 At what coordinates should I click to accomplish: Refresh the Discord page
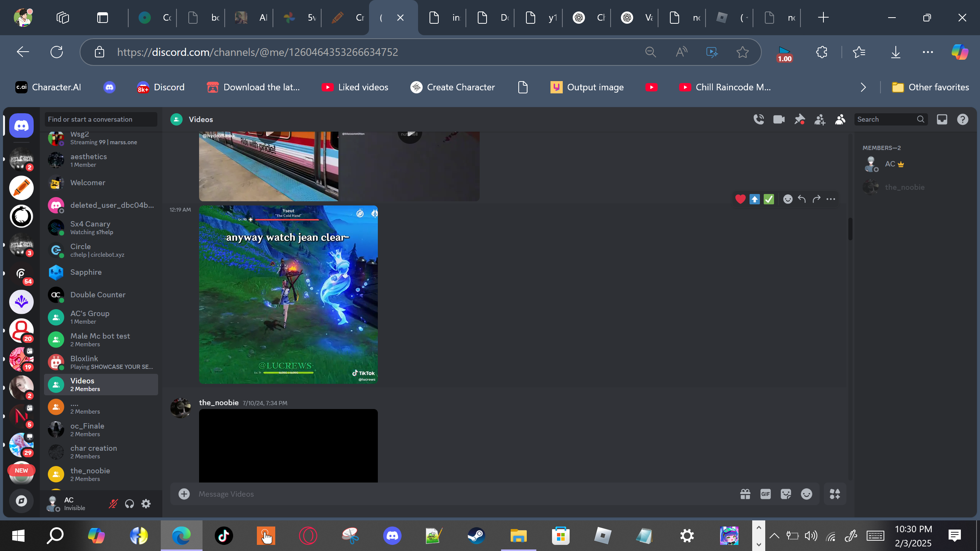click(57, 52)
